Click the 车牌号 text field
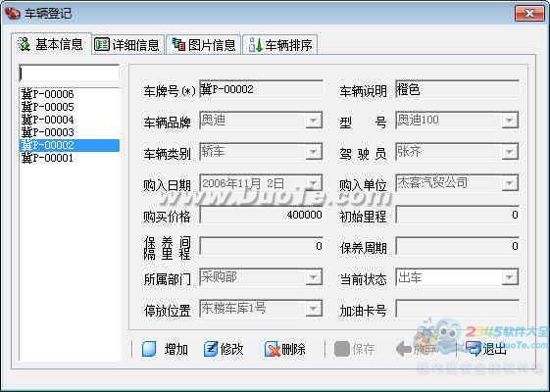 point(261,89)
